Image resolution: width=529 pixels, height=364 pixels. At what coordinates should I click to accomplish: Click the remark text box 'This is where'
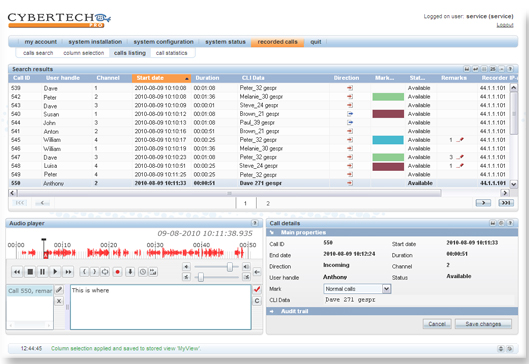coord(161,307)
